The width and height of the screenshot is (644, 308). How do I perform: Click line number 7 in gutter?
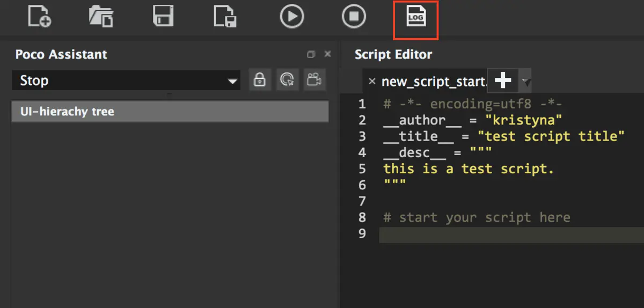click(362, 201)
